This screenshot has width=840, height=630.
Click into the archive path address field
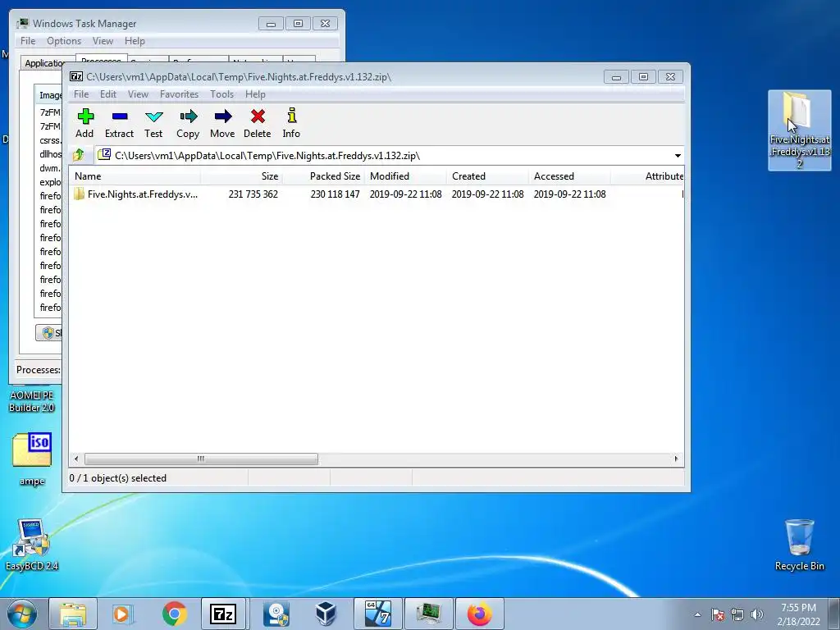[383, 156]
